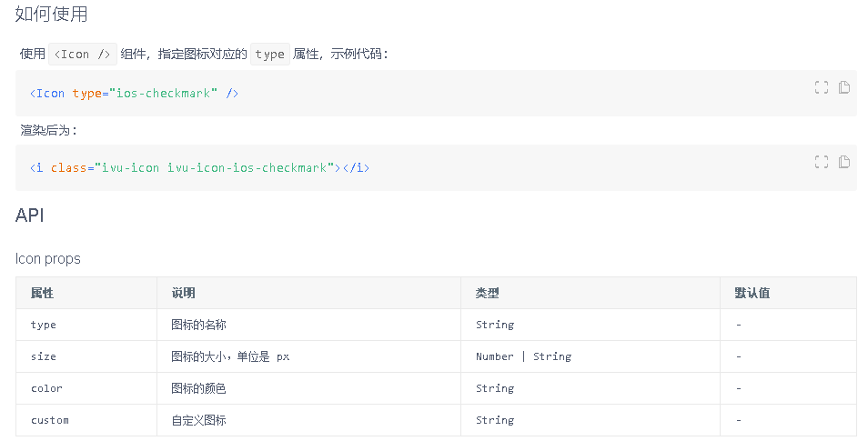The image size is (868, 441).
Task: Expand the Icon type code block to fullscreen
Action: click(822, 87)
